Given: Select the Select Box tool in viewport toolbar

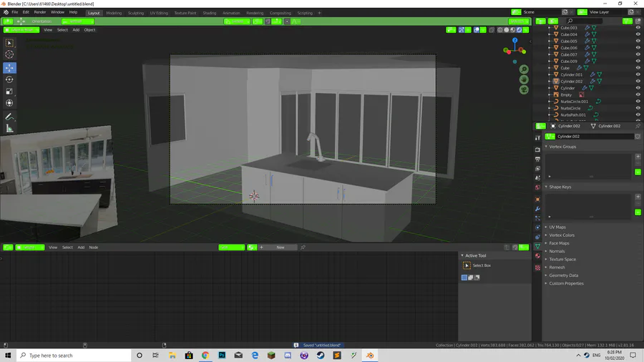Looking at the screenshot, I should (9, 43).
